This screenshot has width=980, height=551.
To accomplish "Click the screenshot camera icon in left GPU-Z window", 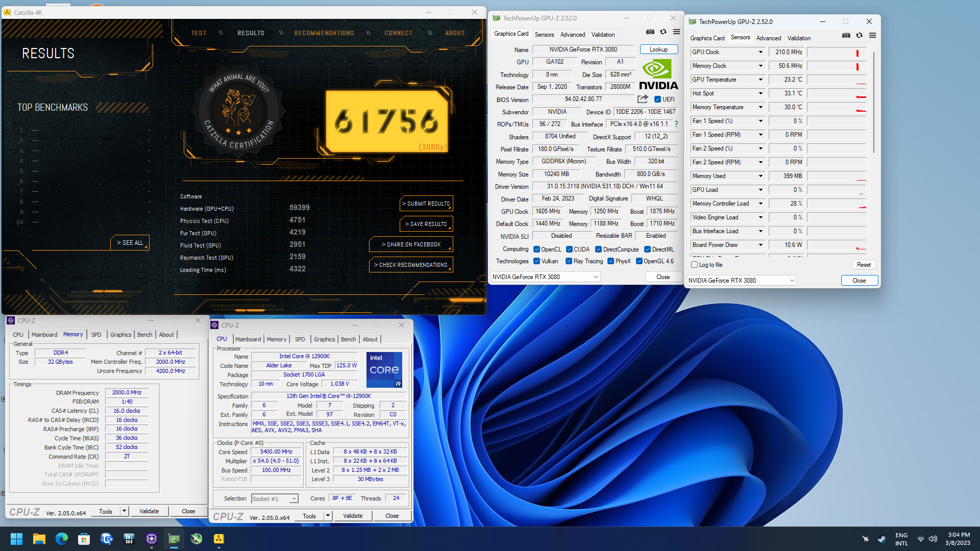I will tap(650, 32).
